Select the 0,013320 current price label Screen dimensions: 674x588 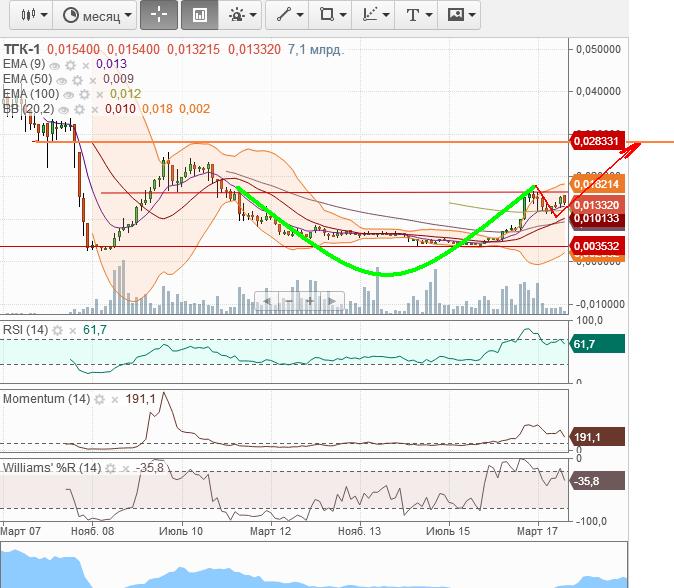[597, 205]
